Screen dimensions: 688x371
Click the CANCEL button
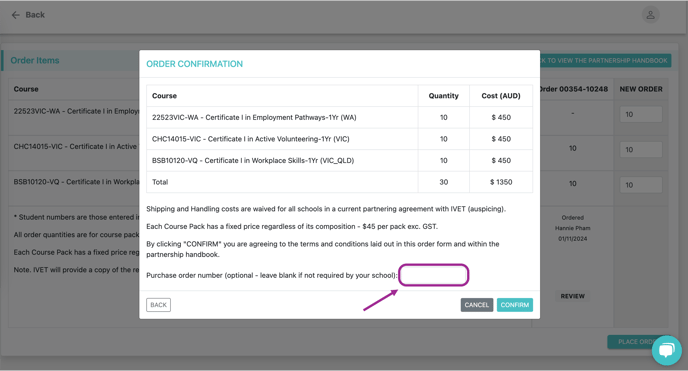coord(477,305)
